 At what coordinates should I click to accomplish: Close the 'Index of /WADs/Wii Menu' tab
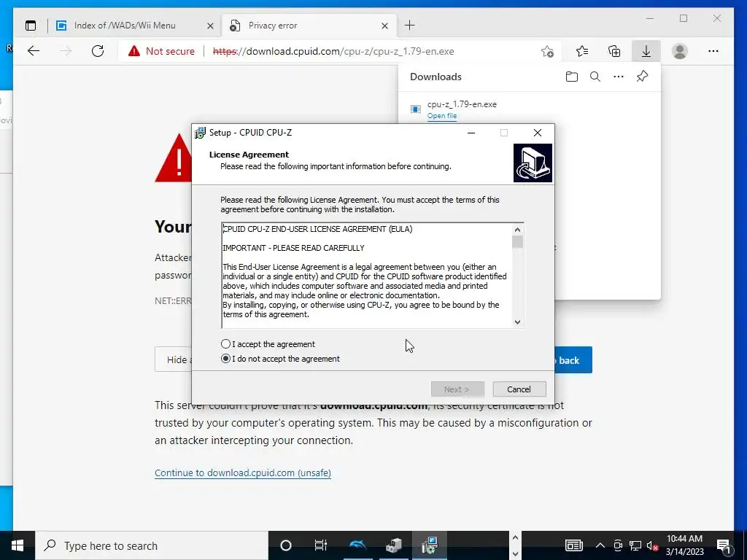point(210,26)
